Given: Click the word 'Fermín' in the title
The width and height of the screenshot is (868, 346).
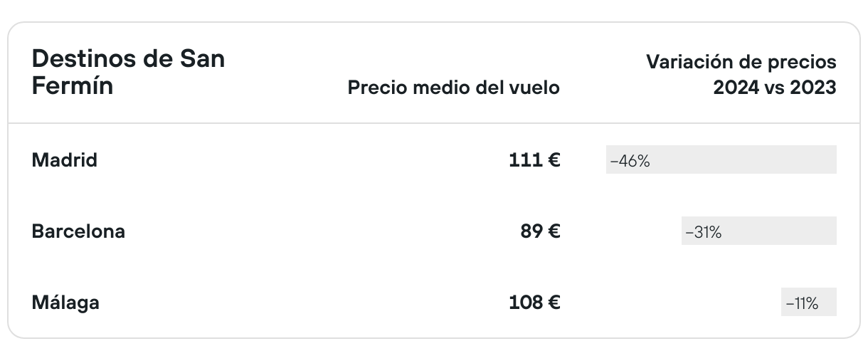Looking at the screenshot, I should [x=73, y=86].
